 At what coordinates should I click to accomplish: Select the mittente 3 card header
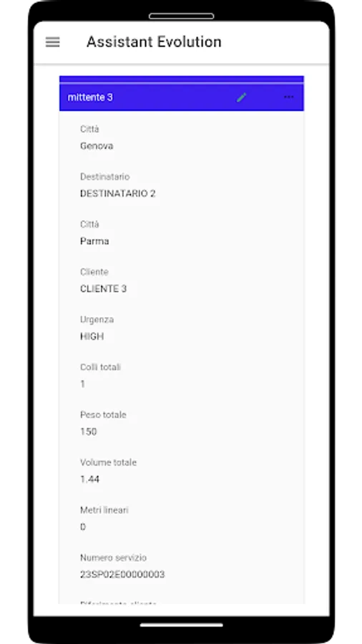pos(182,97)
